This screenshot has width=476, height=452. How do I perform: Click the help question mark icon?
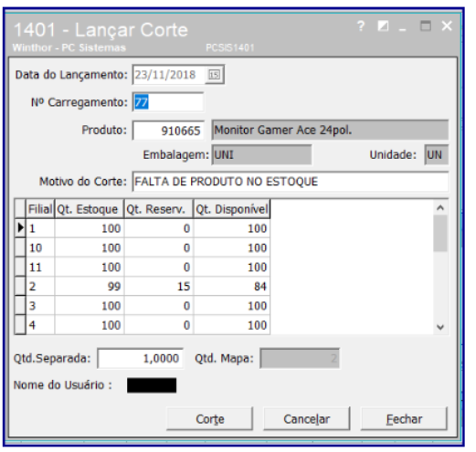coord(361,26)
